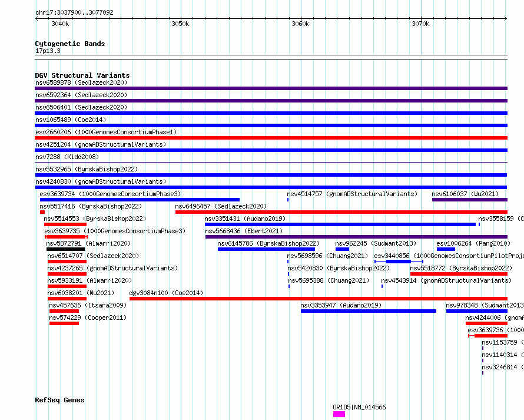Image resolution: width=524 pixels, height=420 pixels.
Task: Open nsv962245 (Sudmant2013) variant
Action: (x=376, y=243)
